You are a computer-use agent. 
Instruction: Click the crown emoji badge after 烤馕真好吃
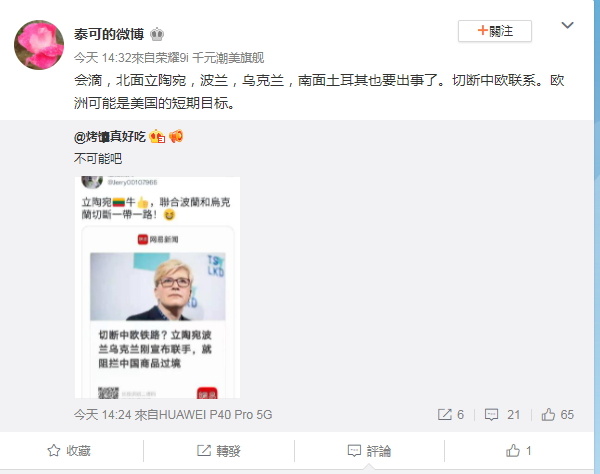157,136
